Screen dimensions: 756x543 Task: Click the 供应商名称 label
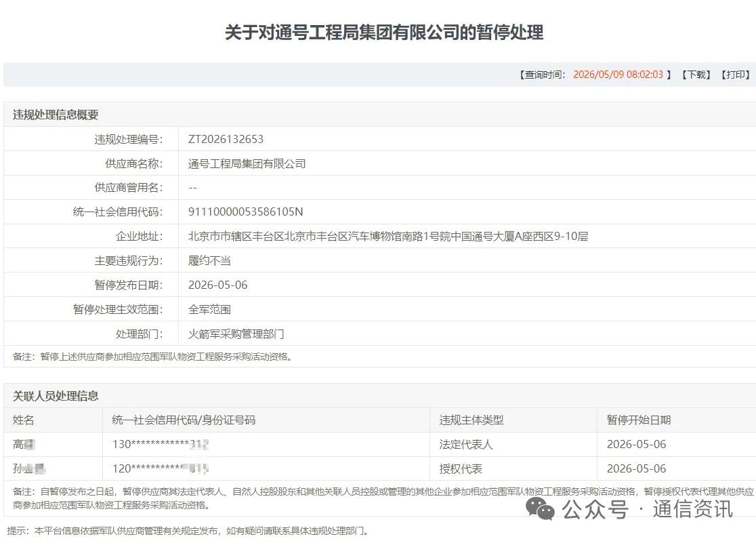tap(133, 163)
